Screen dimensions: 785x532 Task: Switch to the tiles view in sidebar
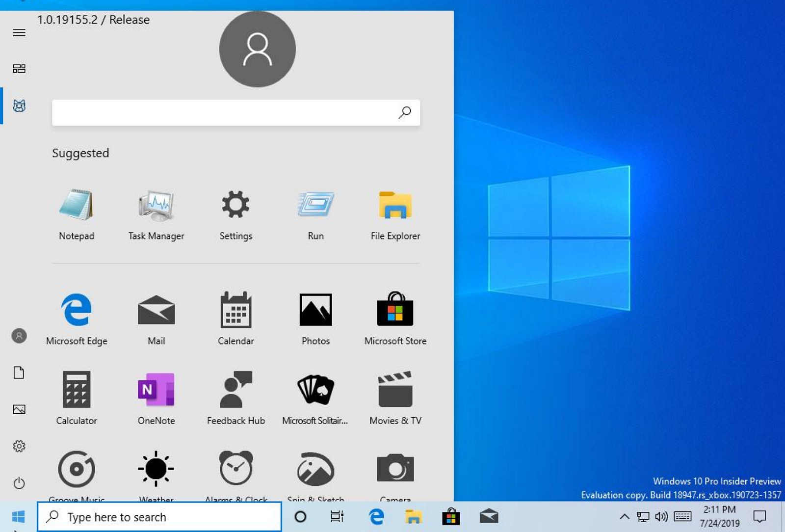pyautogui.click(x=19, y=69)
